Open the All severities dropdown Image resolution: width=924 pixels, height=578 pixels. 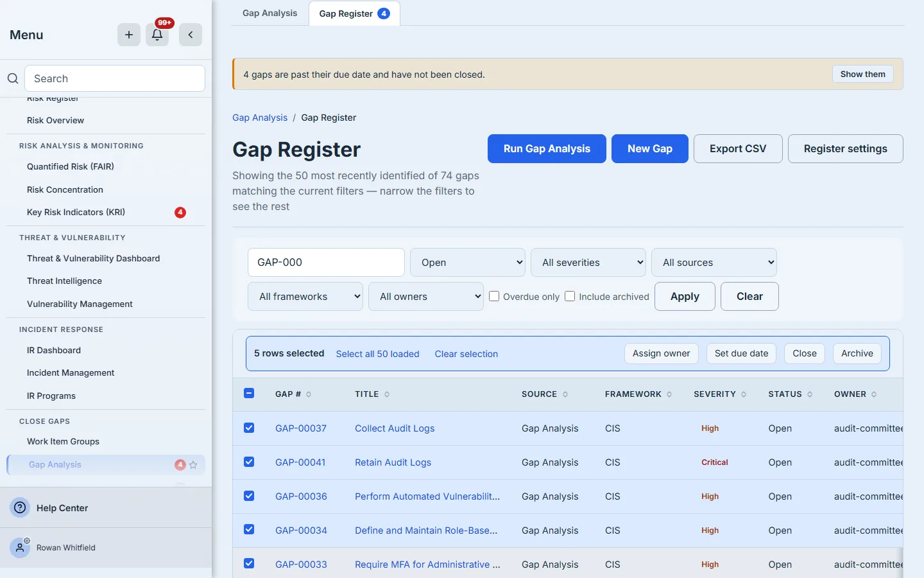(588, 262)
